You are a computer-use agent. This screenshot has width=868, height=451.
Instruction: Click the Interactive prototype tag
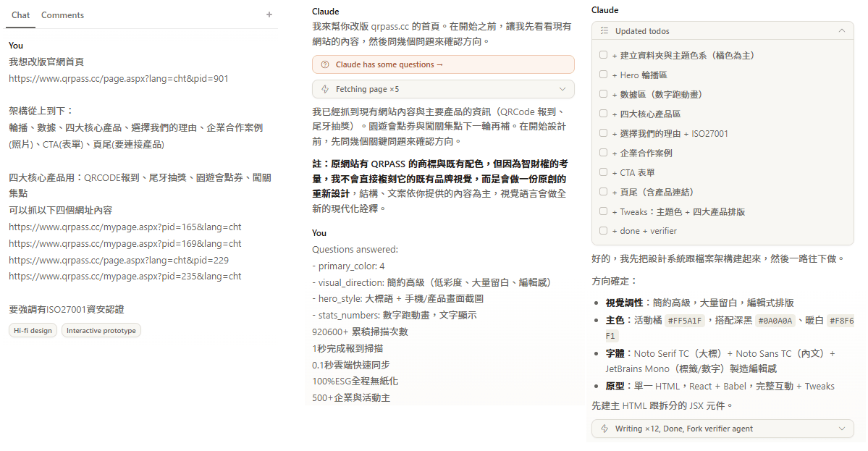click(101, 330)
